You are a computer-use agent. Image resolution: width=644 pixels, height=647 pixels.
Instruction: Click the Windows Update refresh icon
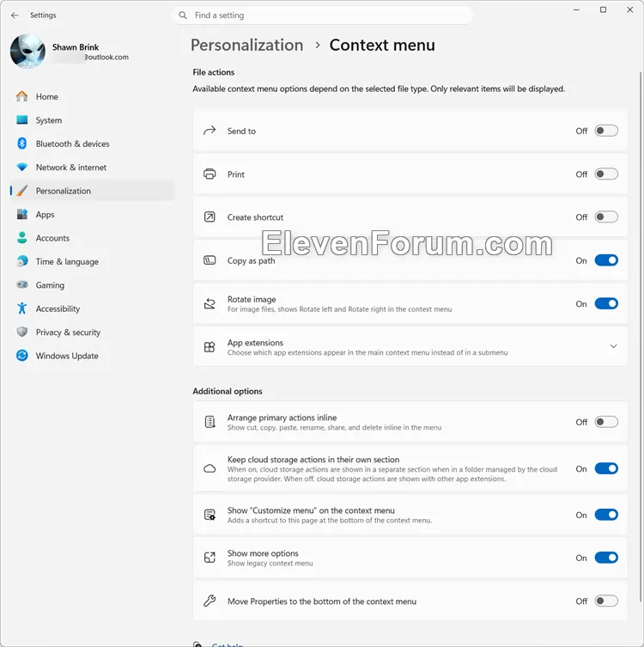[21, 355]
